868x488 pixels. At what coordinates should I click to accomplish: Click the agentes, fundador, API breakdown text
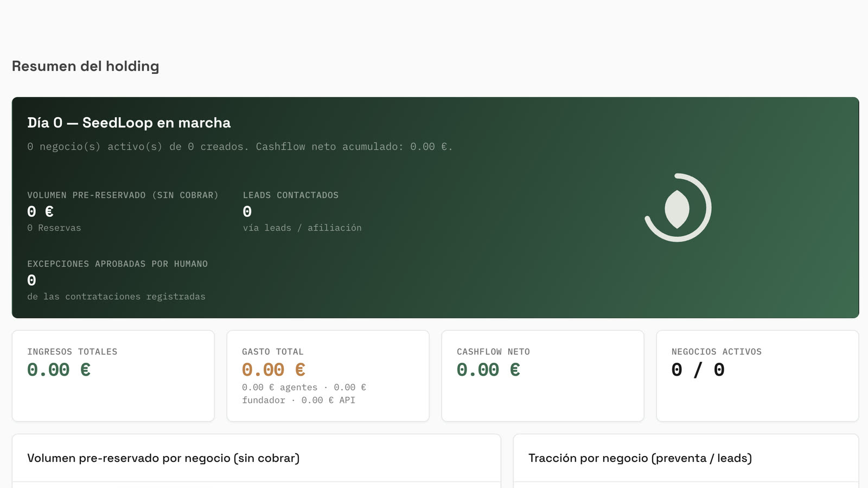(x=304, y=394)
